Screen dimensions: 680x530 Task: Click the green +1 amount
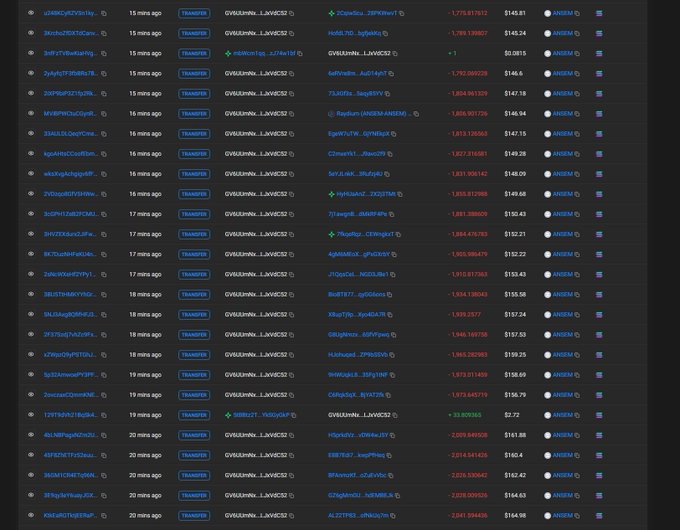point(452,53)
